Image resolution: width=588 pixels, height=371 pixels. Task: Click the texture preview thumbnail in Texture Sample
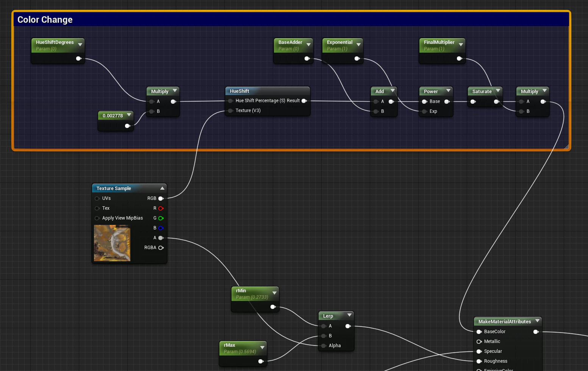[112, 243]
